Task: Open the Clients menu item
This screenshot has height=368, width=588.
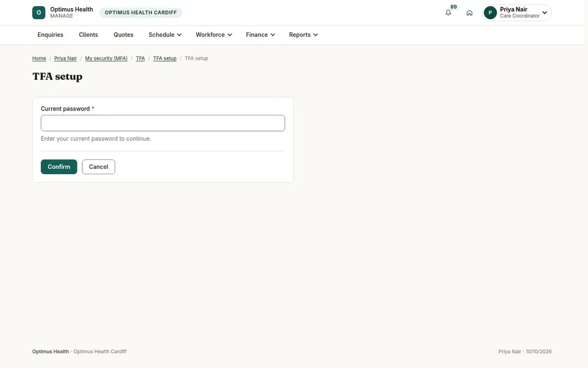Action: coord(89,35)
